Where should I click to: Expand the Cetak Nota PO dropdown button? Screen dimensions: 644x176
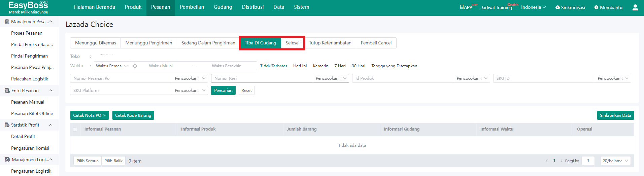pos(90,115)
